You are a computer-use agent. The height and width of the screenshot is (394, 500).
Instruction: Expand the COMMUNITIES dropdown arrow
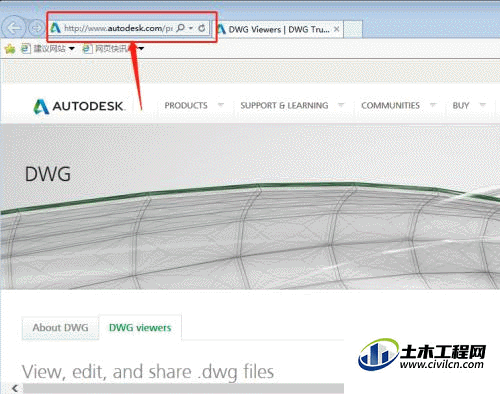tap(433, 105)
